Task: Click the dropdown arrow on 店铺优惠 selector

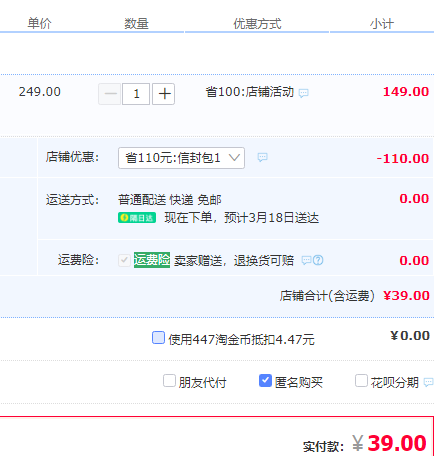Action: tap(235, 158)
